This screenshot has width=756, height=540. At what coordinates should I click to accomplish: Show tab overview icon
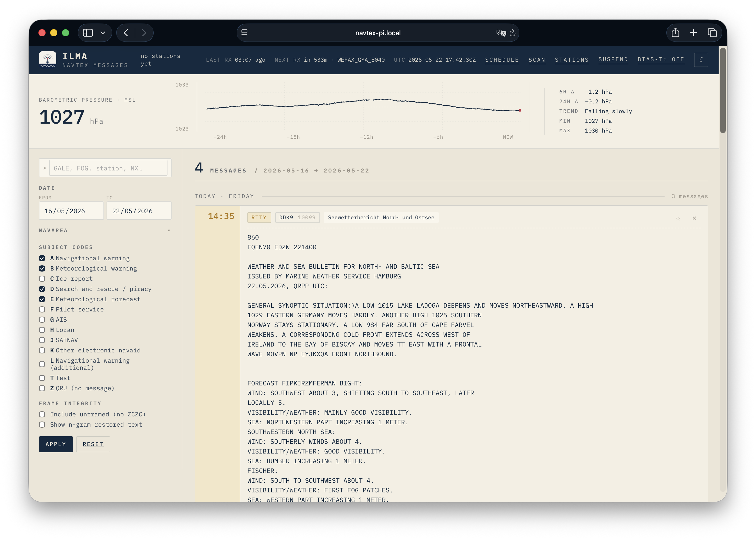(712, 33)
